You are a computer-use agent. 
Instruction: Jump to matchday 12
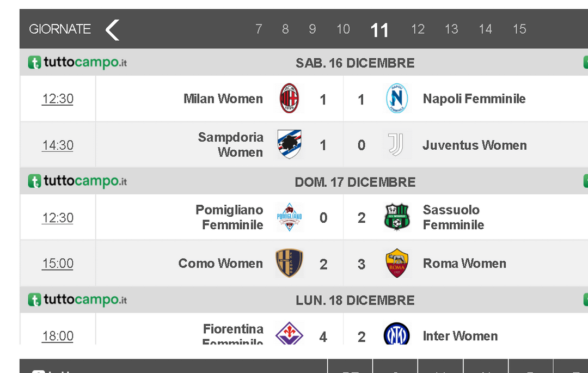click(418, 29)
